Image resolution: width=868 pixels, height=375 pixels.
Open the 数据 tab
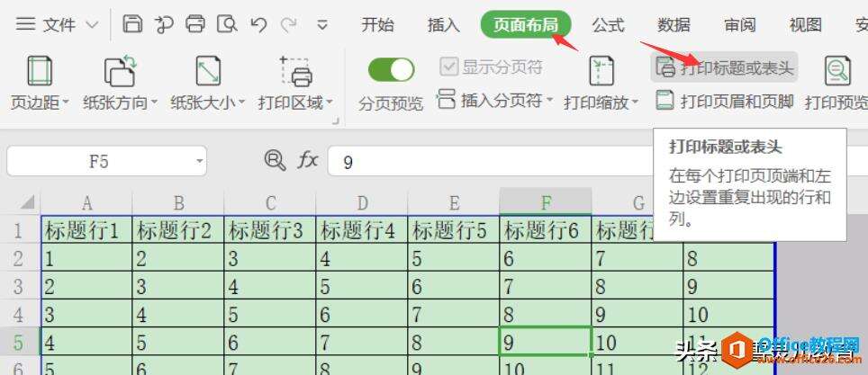tap(674, 25)
